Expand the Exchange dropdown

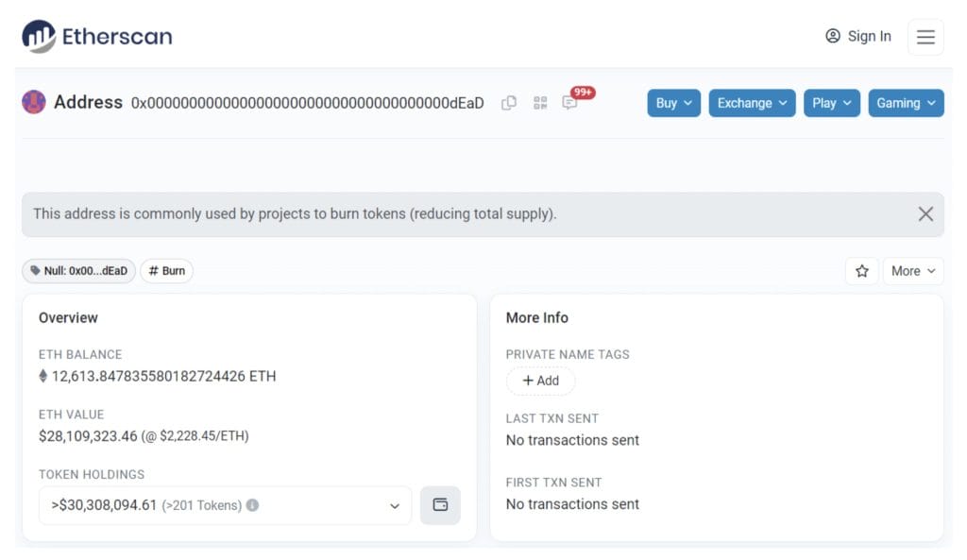[x=752, y=103]
